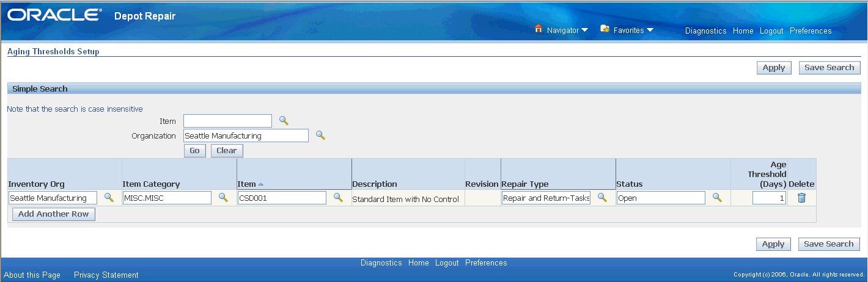The width and height of the screenshot is (868, 282).
Task: Click the Organization field with Seattle Manufacturing
Action: click(x=246, y=136)
